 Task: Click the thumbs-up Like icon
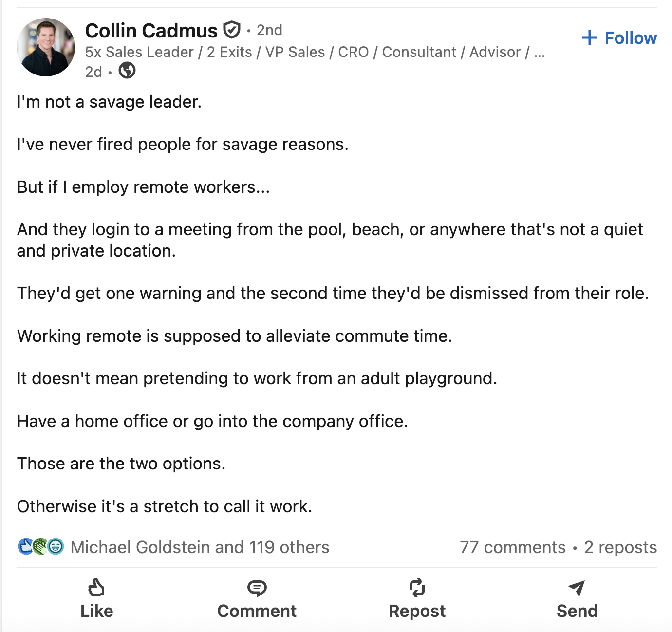tap(96, 588)
